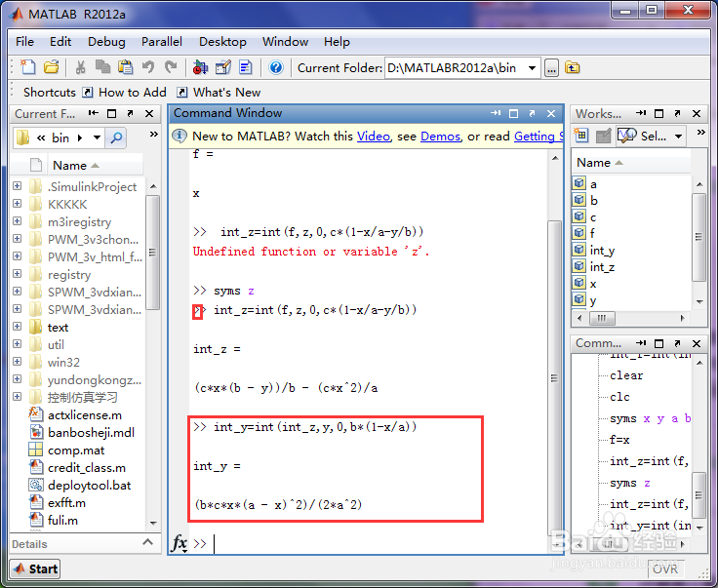Select comp.mat file
The width and height of the screenshot is (718, 588).
(x=66, y=451)
